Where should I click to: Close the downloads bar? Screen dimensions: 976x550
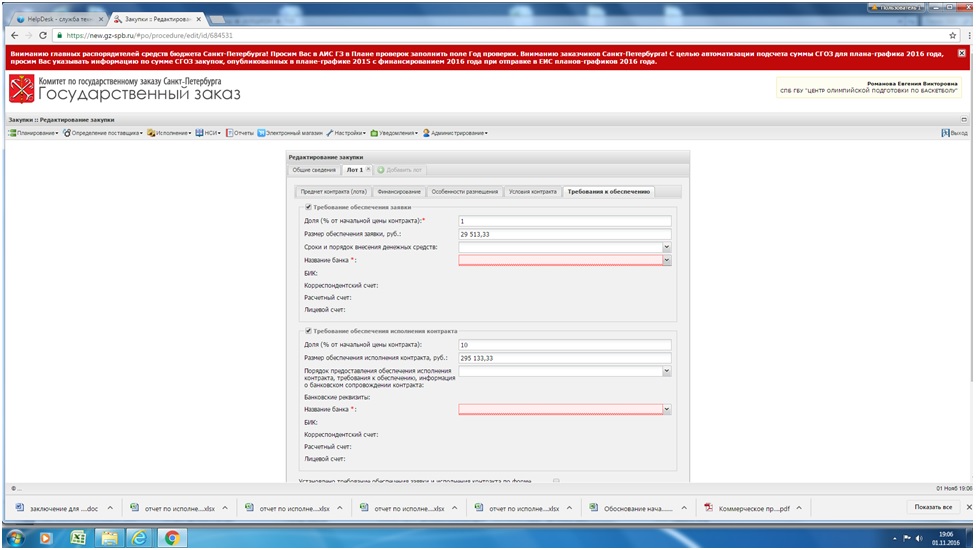click(x=969, y=507)
